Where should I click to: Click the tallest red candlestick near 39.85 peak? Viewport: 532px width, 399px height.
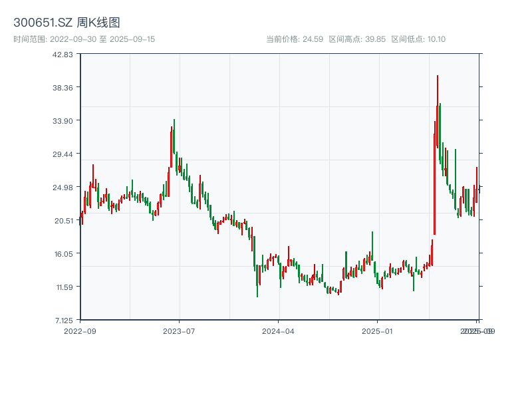pyautogui.click(x=438, y=111)
